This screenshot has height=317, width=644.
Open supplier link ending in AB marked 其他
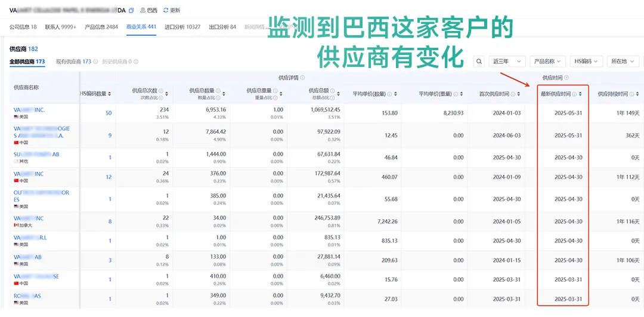[x=36, y=154]
